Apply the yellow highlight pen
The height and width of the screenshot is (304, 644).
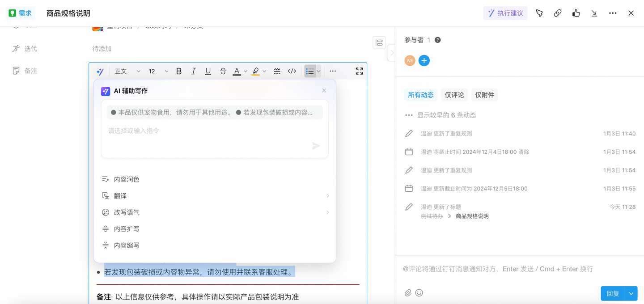(256, 71)
